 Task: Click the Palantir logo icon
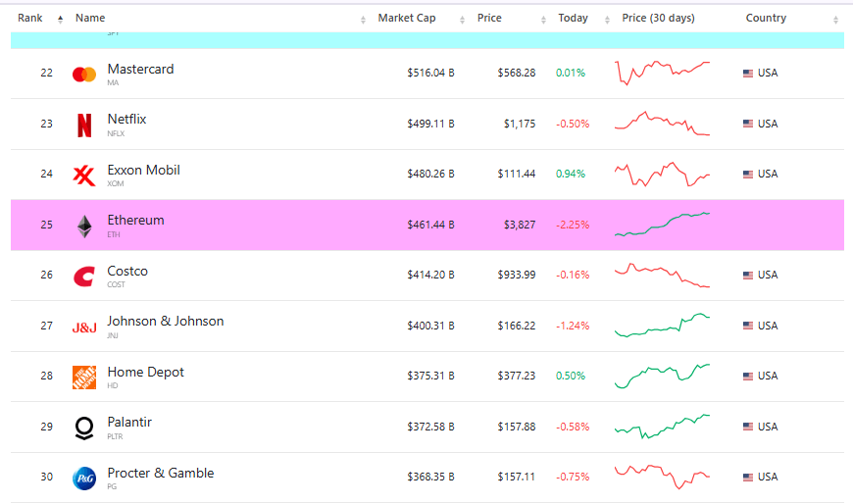tap(84, 428)
